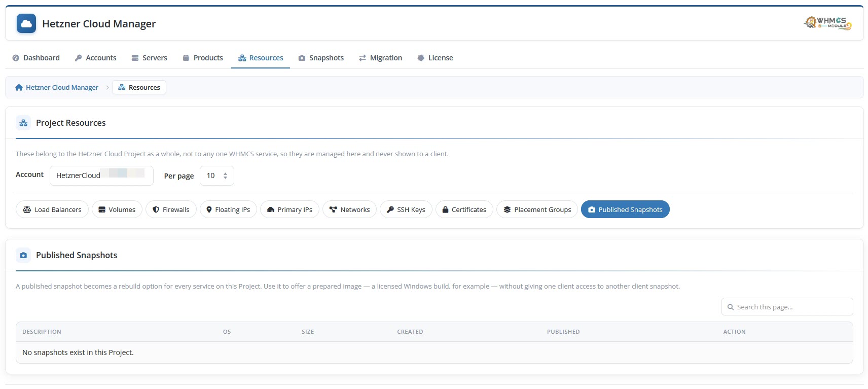The width and height of the screenshot is (868, 389).
Task: Click the Dashboard gauge icon
Action: pos(16,58)
